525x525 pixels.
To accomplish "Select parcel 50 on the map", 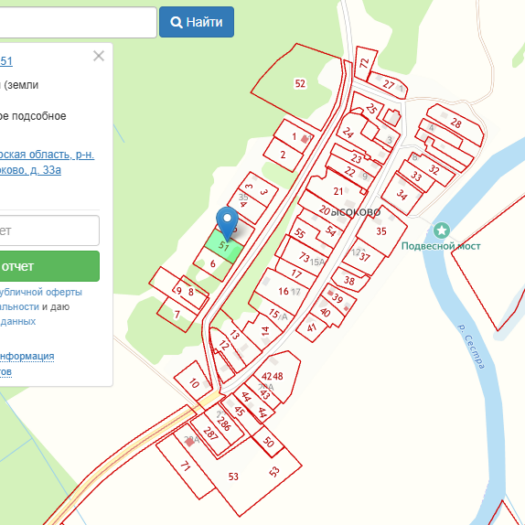I will pyautogui.click(x=269, y=442).
